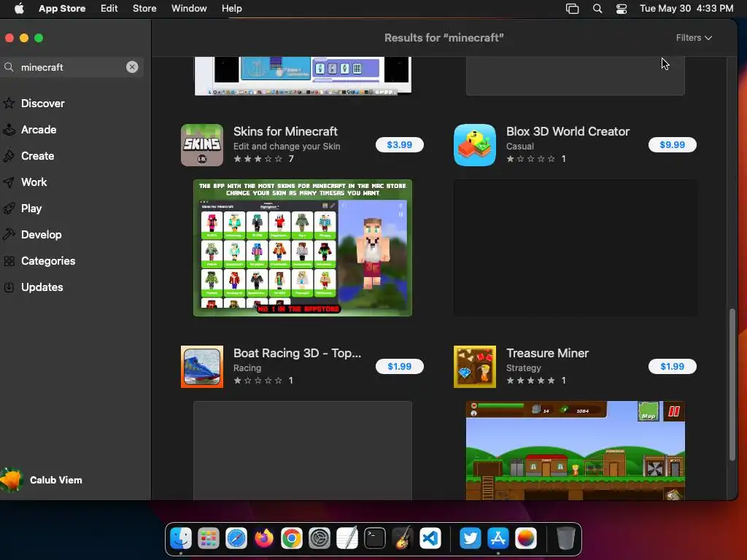Click the Arcade joystick icon
Screen dimensions: 747x560
(9, 130)
